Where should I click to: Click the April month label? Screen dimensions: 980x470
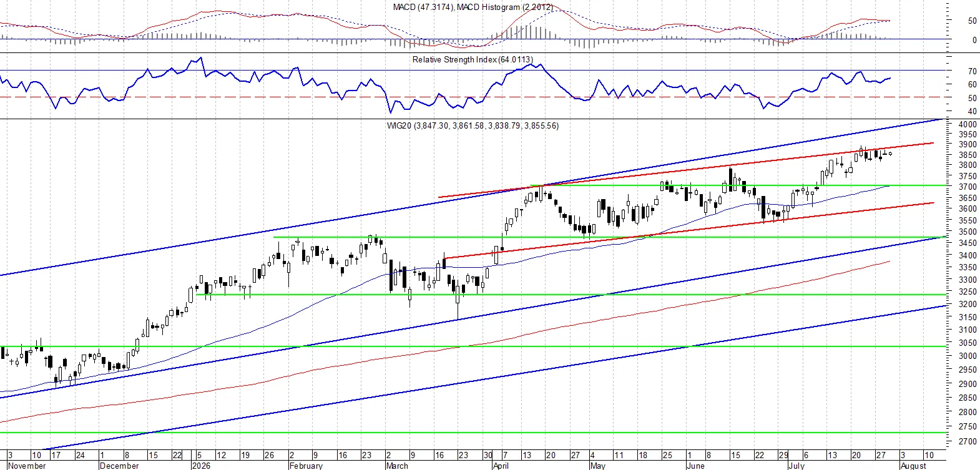tap(501, 466)
